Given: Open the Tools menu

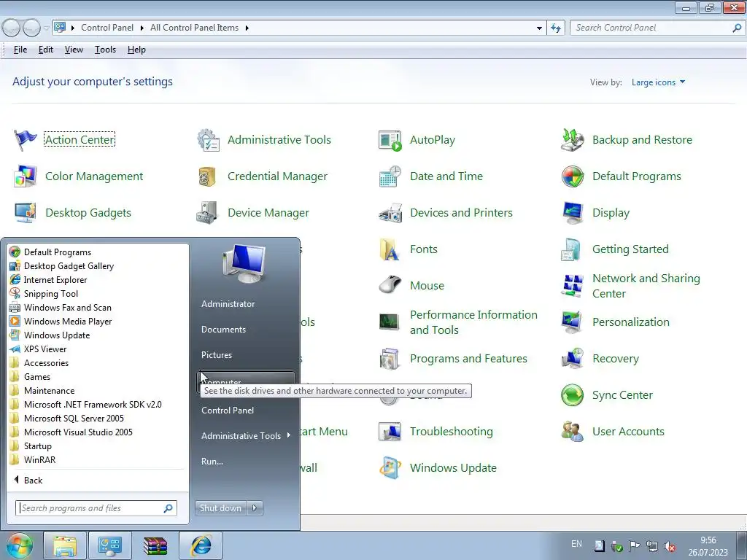Looking at the screenshot, I should click(105, 50).
